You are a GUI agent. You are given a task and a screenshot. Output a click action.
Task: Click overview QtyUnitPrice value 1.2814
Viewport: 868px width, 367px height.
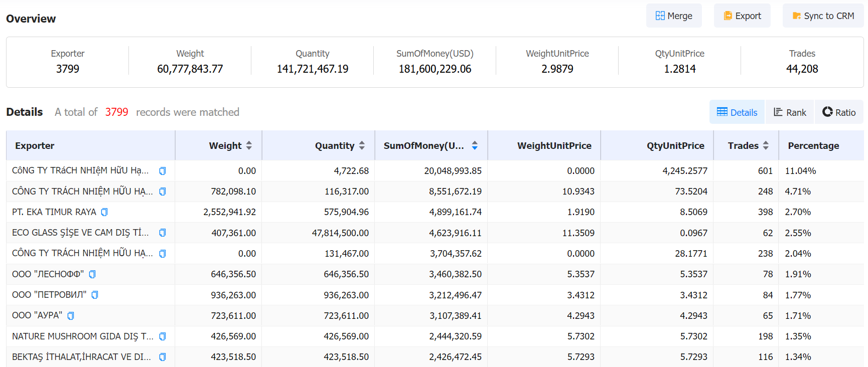[680, 69]
